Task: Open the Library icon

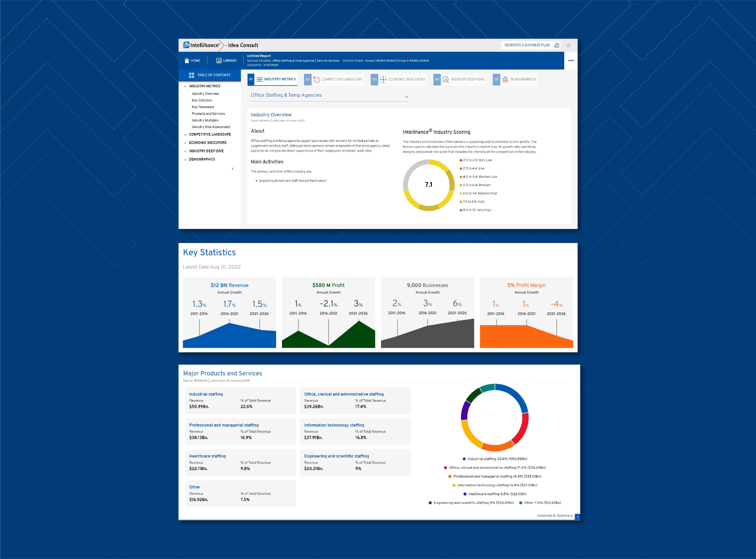Action: click(219, 61)
